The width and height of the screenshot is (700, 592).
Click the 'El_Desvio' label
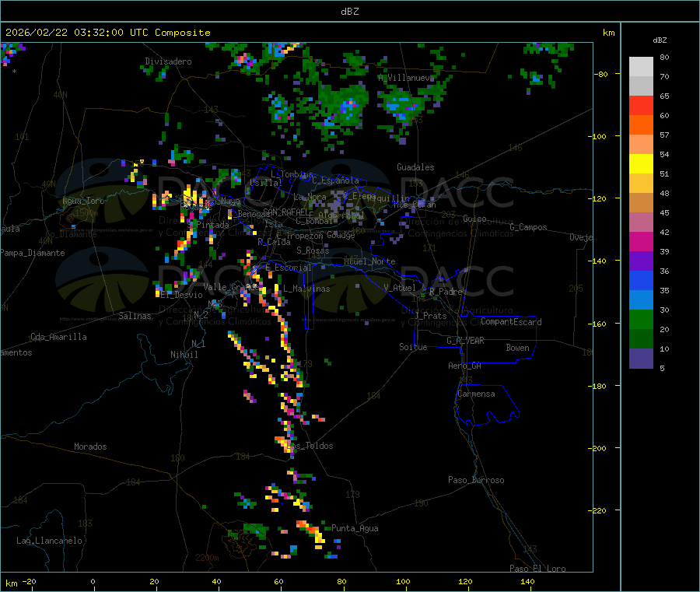click(181, 295)
